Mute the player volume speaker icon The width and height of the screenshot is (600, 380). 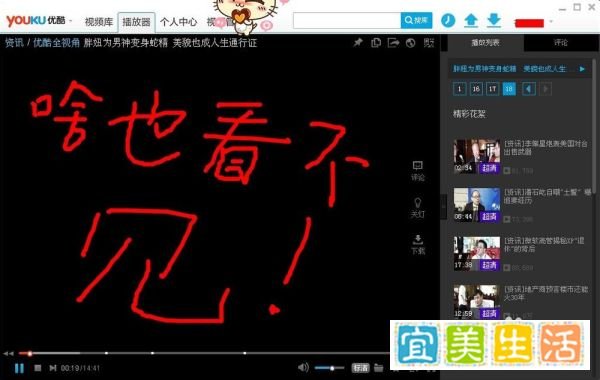[303, 368]
